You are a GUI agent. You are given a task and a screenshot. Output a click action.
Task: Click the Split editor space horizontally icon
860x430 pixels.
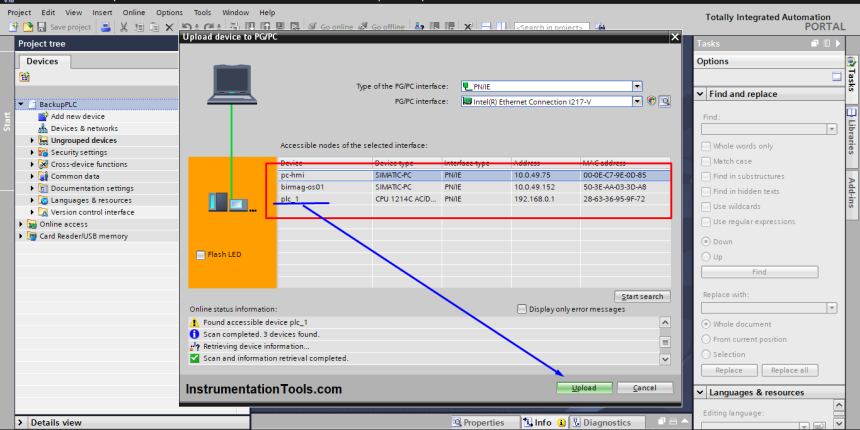coord(485,26)
